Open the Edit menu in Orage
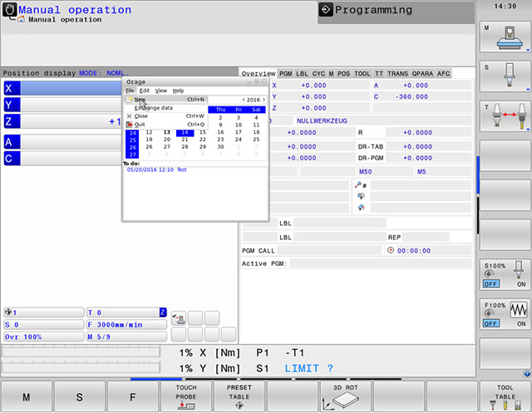This screenshot has height=413, width=532. 145,91
